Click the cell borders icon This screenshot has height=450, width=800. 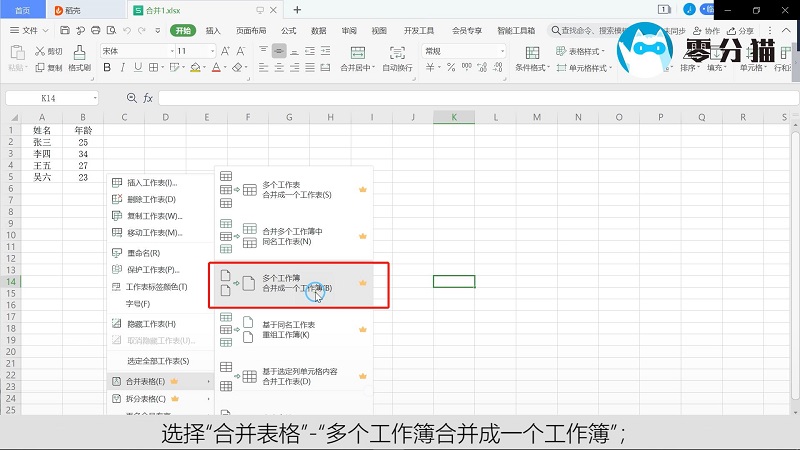[x=153, y=67]
